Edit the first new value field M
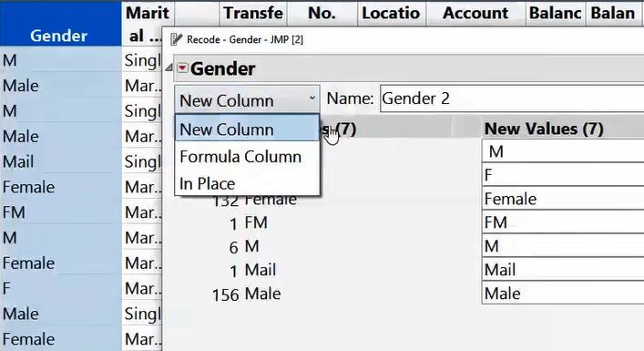This screenshot has height=351, width=644. 563,151
